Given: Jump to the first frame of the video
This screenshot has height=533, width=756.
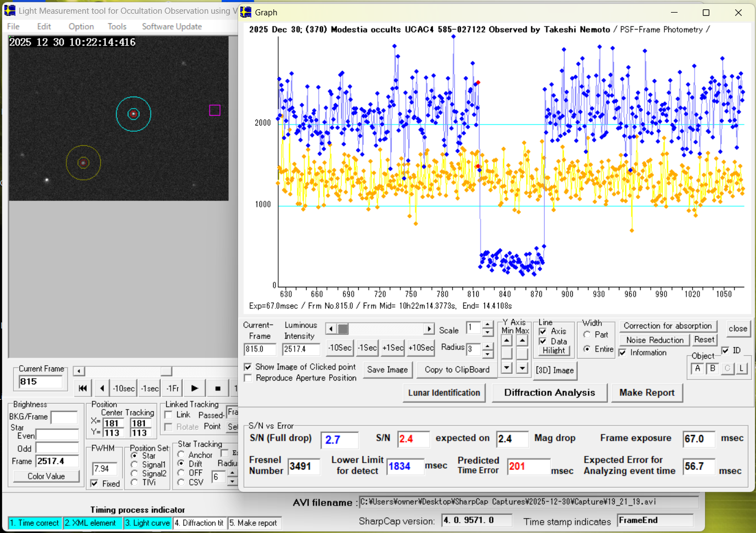Looking at the screenshot, I should click(x=82, y=388).
